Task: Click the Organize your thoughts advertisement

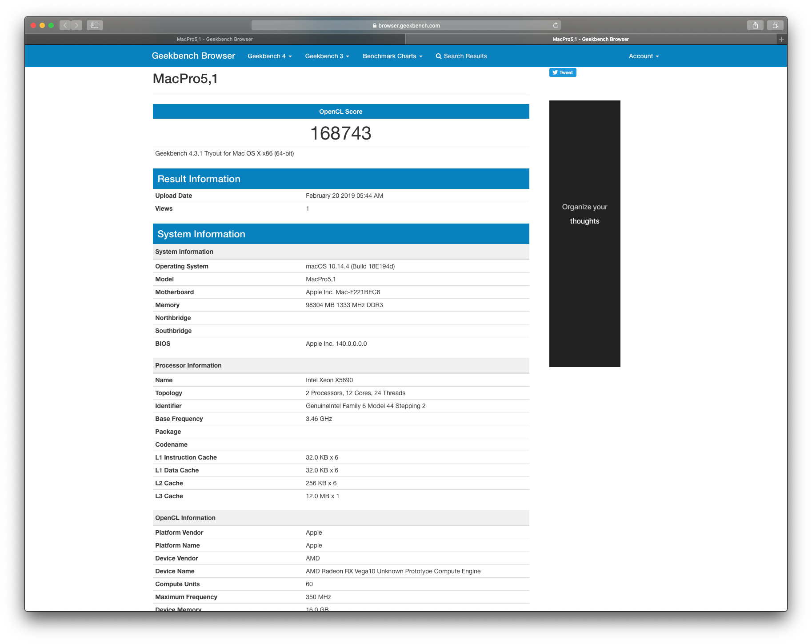Action: click(585, 234)
